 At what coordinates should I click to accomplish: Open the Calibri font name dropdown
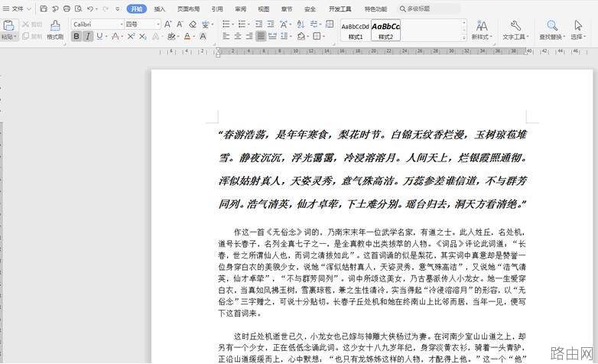(x=98, y=24)
